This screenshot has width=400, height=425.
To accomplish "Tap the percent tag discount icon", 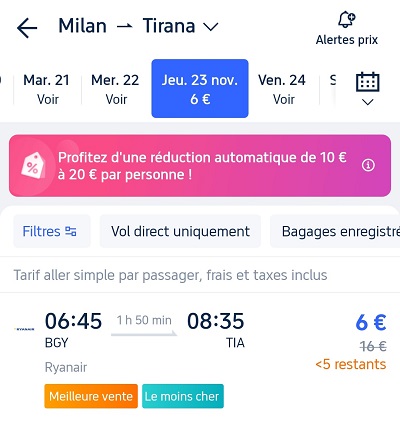I will 33,165.
